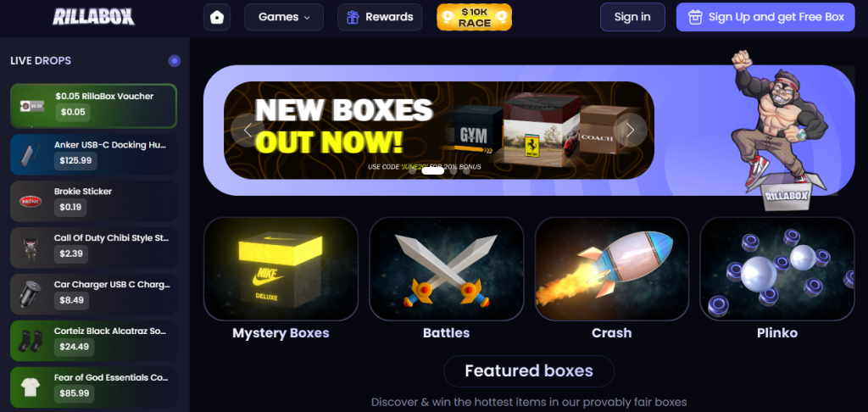Show previous banner slide arrow
The image size is (868, 412).
point(248,131)
